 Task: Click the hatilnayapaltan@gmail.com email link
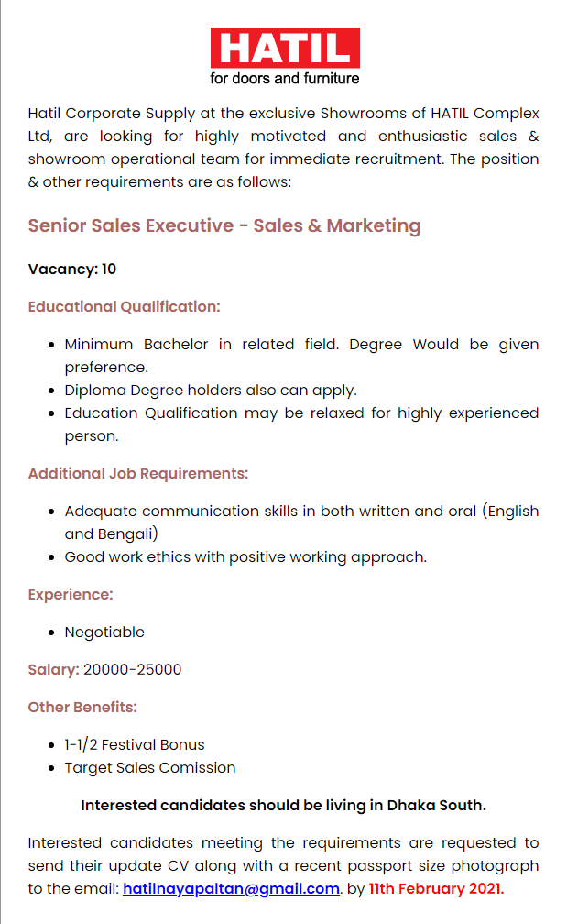(232, 888)
